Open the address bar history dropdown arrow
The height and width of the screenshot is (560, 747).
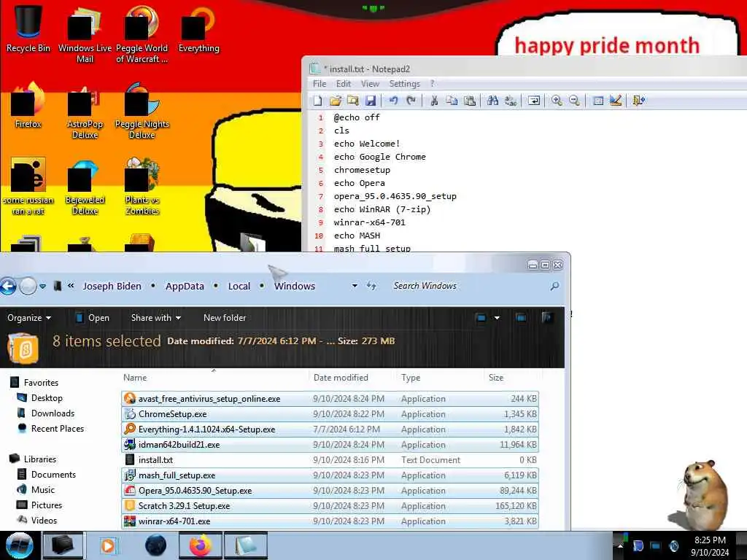click(355, 286)
